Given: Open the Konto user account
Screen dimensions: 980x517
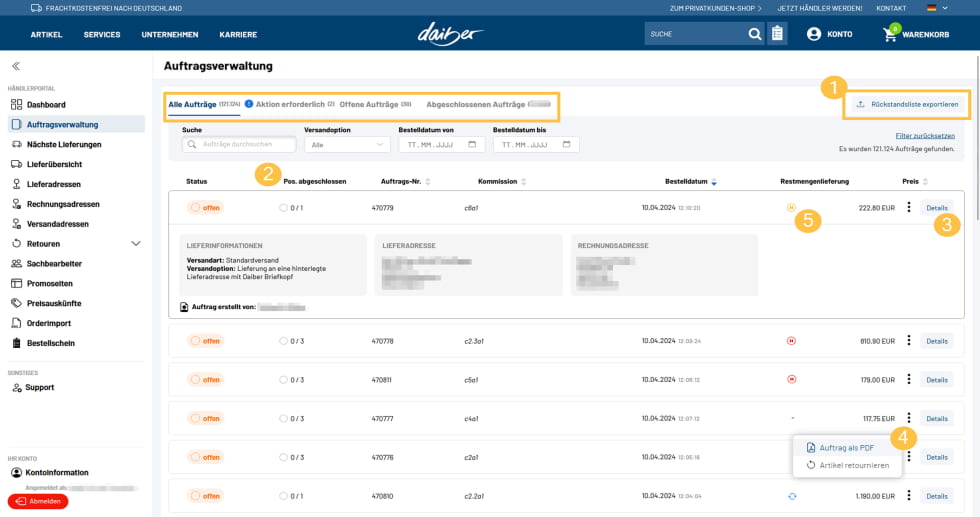Looking at the screenshot, I should (829, 34).
